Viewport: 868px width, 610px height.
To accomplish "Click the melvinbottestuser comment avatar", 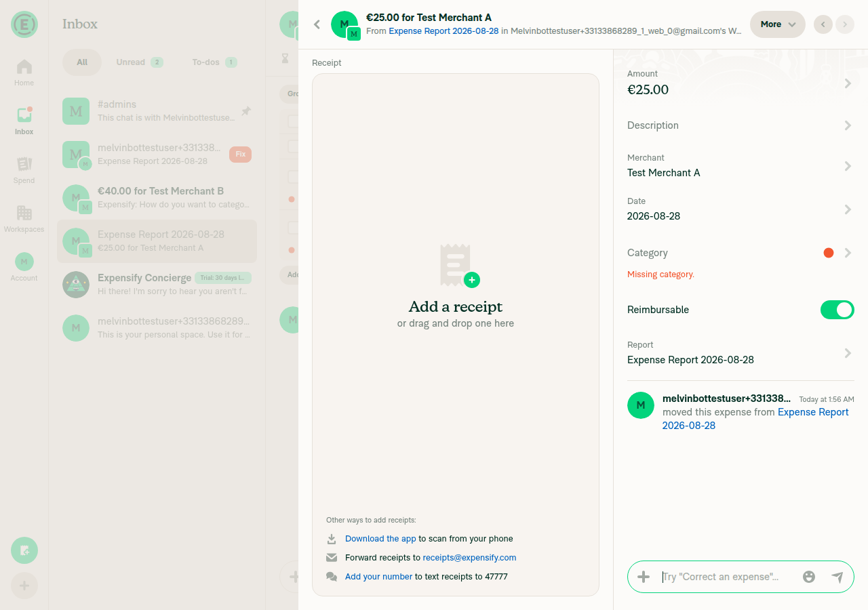I will point(641,405).
